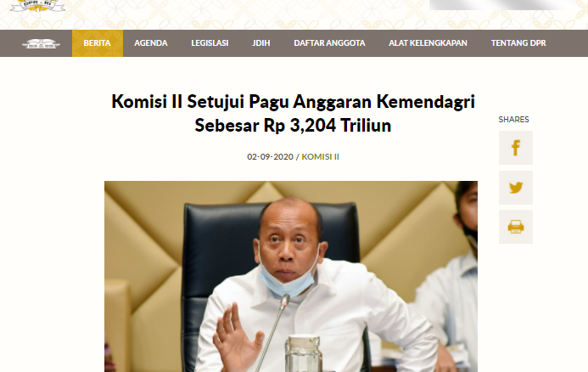Screen dimensions: 588x372
Task: Click the microphone in the article photo
Action: (273, 333)
